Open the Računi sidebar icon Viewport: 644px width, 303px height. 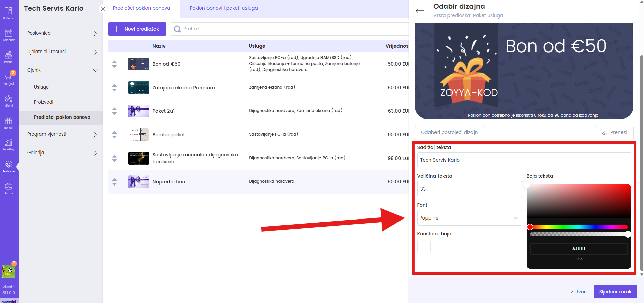click(9, 57)
